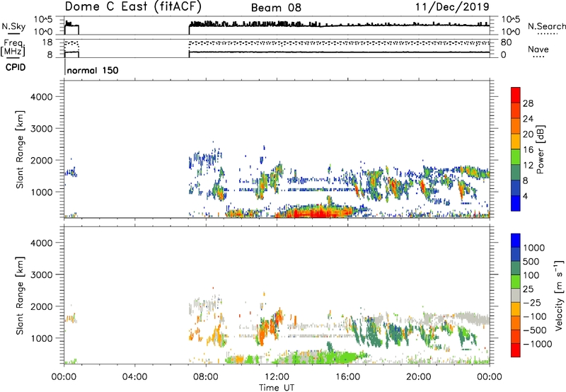
Task: Click the 'Beam 08' label
Action: click(276, 8)
